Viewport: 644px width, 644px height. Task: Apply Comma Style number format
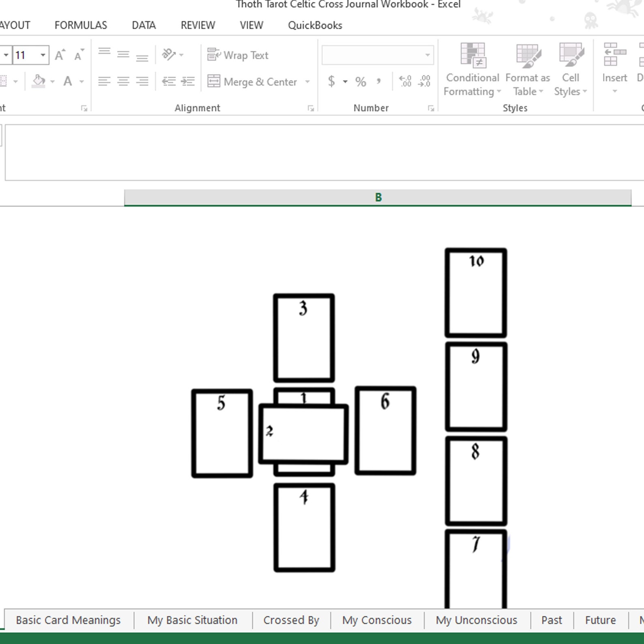pos(379,82)
